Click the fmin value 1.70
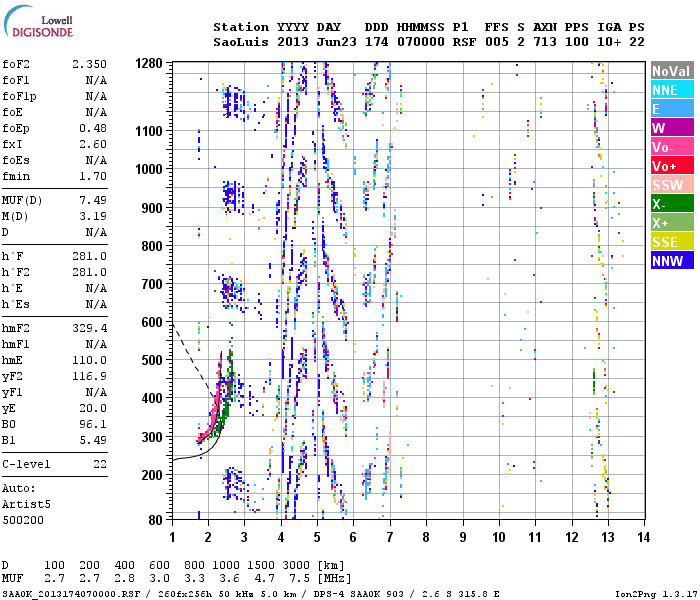This screenshot has width=700, height=600. tap(93, 176)
